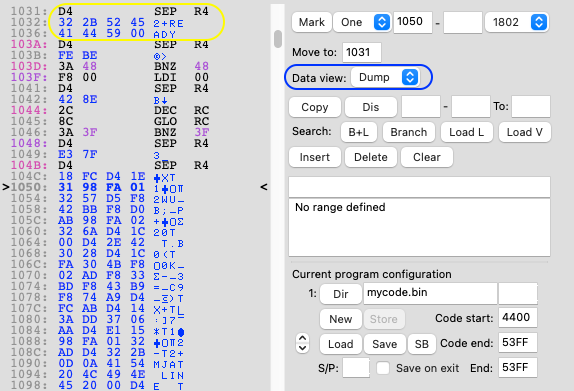The height and width of the screenshot is (391, 574).
Task: Click the program slot up/down stepper
Action: (x=302, y=343)
